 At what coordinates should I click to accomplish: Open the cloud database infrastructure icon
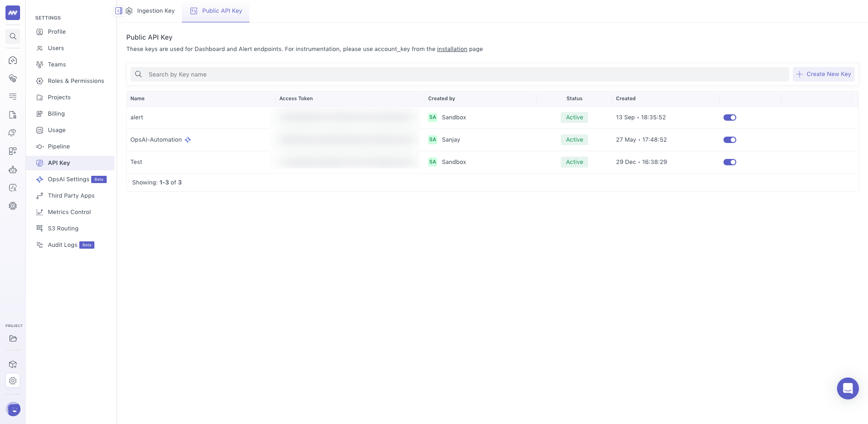[x=13, y=78]
